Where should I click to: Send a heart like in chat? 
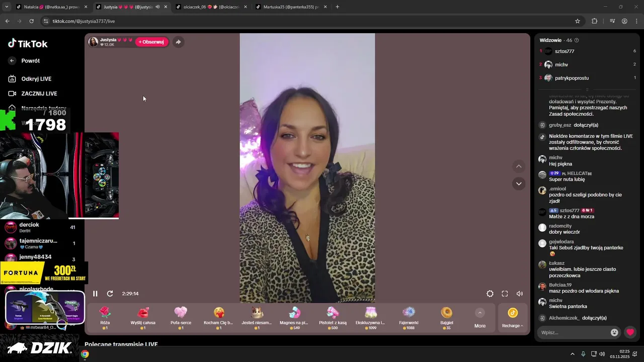(x=630, y=332)
